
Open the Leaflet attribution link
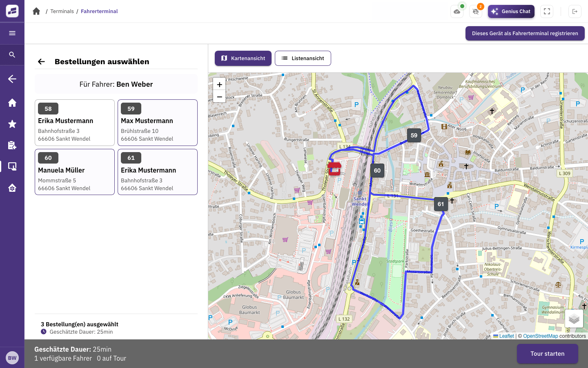tap(503, 336)
